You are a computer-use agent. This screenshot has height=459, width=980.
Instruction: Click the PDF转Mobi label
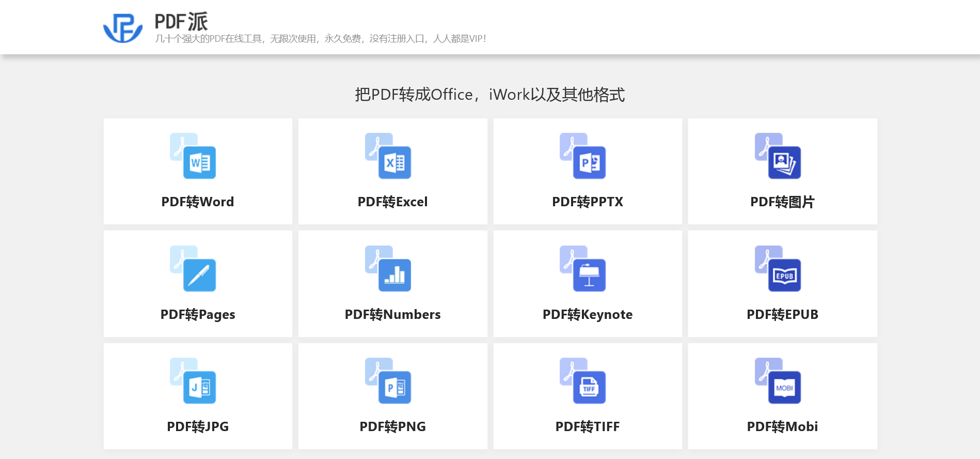(x=783, y=426)
